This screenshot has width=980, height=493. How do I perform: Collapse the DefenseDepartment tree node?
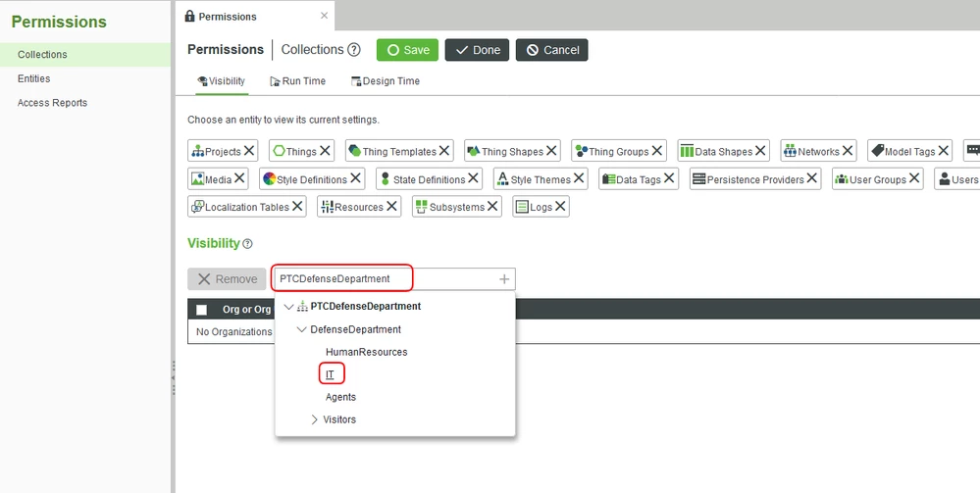(x=302, y=329)
